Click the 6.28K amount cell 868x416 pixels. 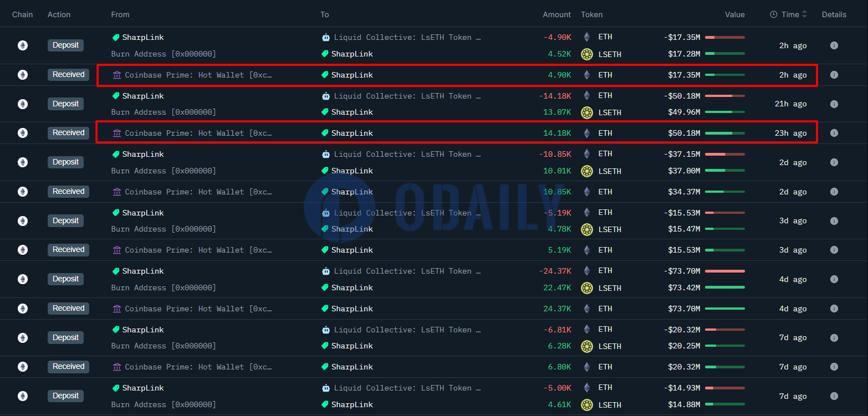coord(560,346)
